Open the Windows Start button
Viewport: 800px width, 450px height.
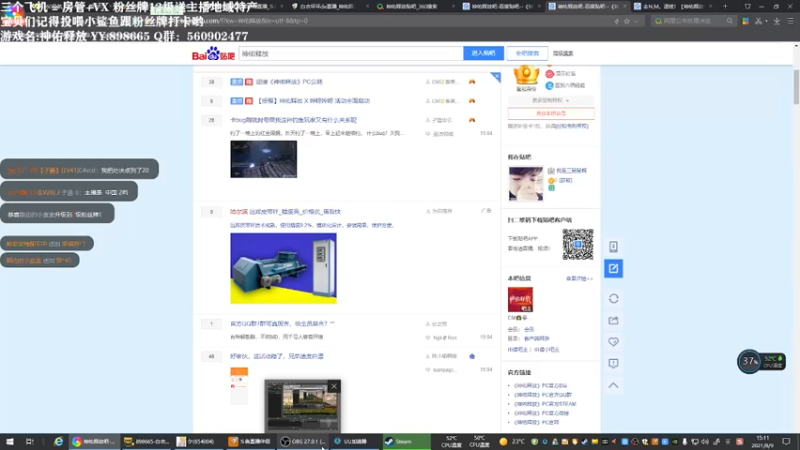(x=10, y=441)
